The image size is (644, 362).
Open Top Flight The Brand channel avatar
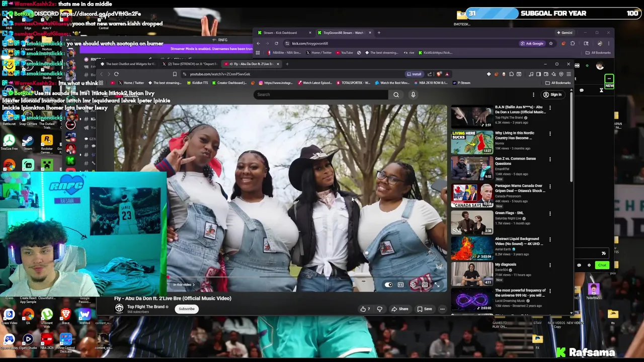[x=119, y=308]
